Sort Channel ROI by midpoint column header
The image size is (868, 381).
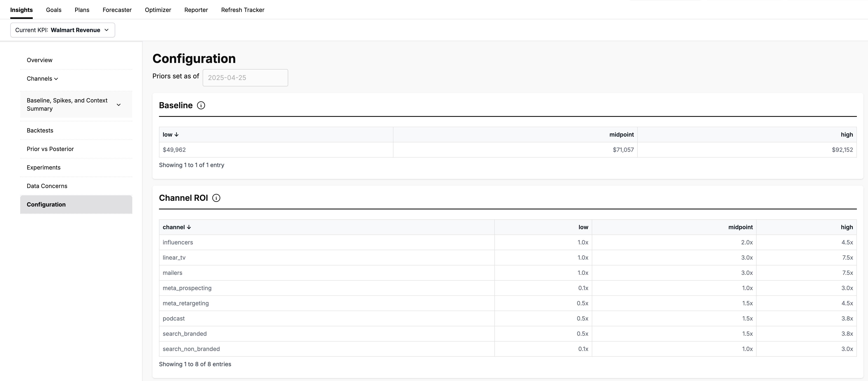pyautogui.click(x=740, y=227)
